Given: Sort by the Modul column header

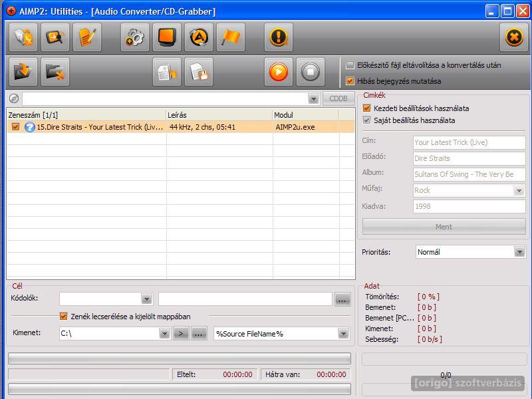Looking at the screenshot, I should (306, 115).
